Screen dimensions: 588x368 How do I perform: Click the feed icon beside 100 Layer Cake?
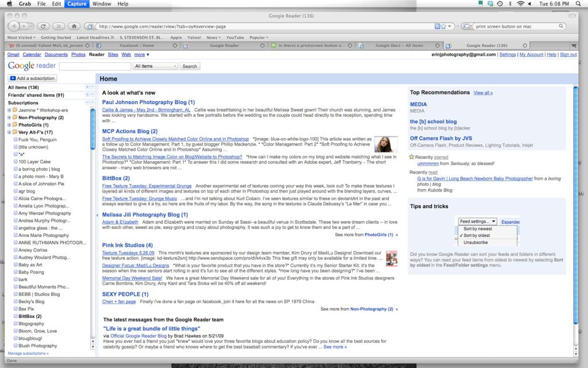16,162
